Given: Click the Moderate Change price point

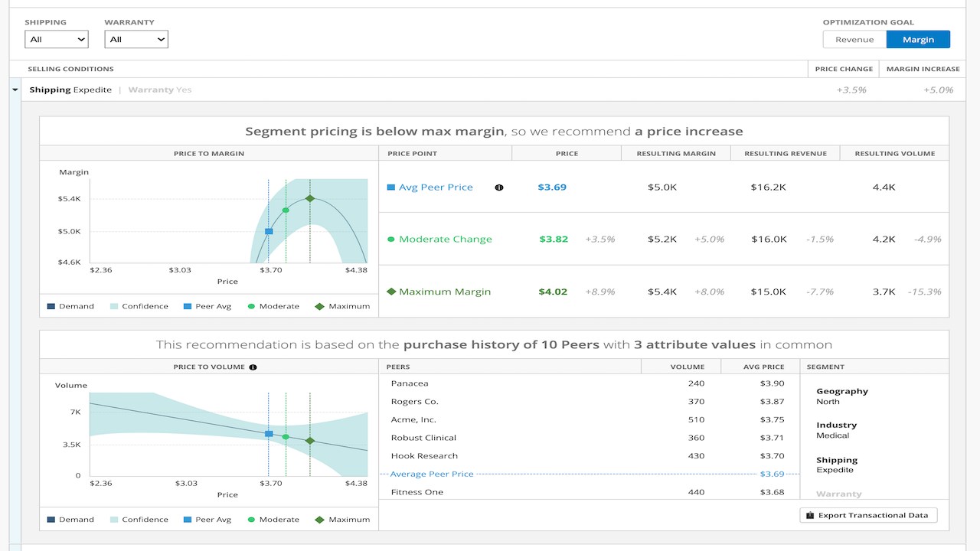Looking at the screenshot, I should click(445, 240).
